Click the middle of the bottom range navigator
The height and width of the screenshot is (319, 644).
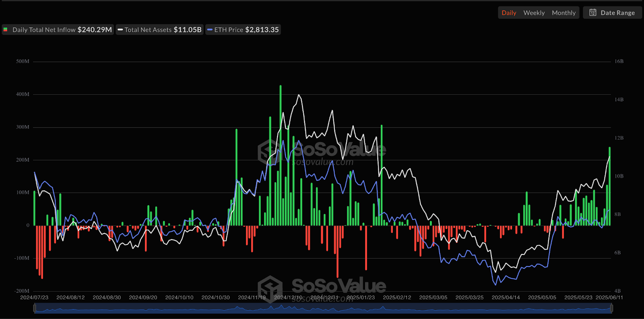pyautogui.click(x=323, y=309)
